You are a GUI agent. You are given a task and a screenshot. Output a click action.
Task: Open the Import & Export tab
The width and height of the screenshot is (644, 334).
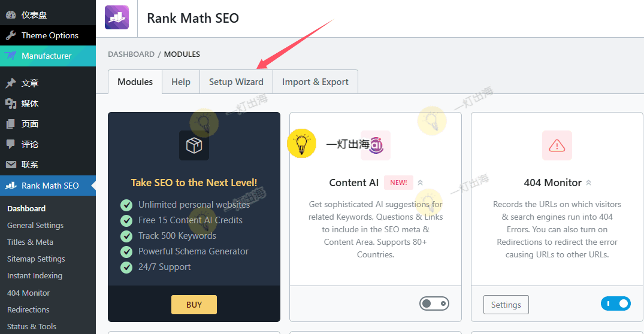click(315, 82)
